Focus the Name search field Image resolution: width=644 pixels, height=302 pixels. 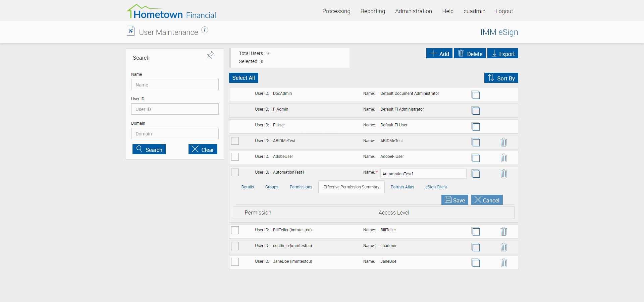(175, 84)
